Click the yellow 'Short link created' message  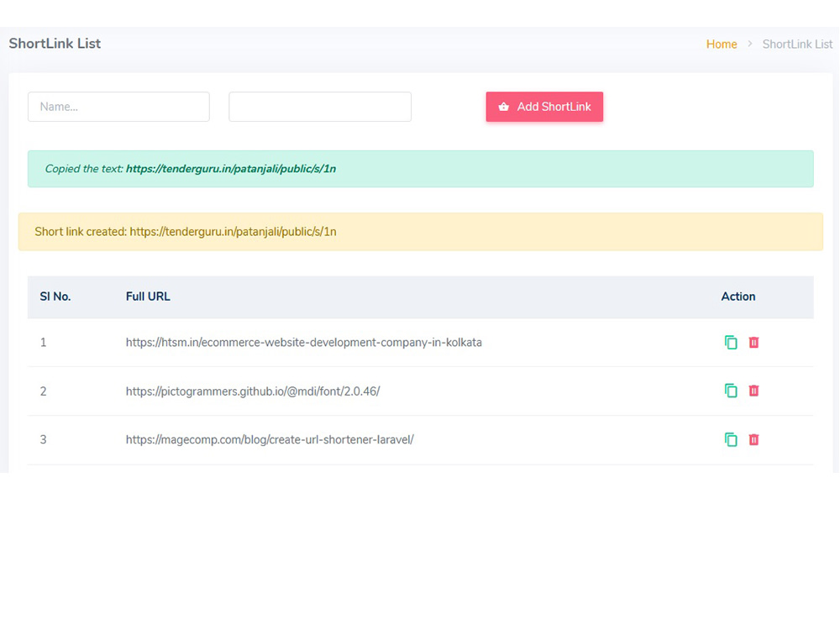click(x=421, y=232)
